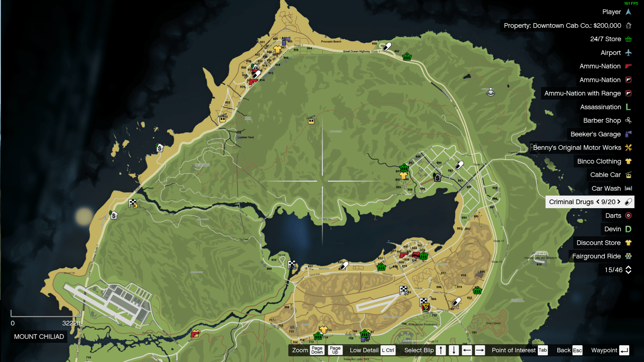Click the Lumber Yard map label
Screen dimensions: 644x362
pos(245,137)
